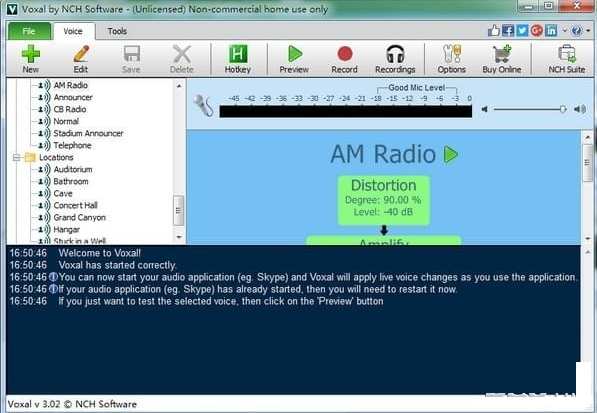Open the blue help question icon
The width and height of the screenshot is (597, 413).
[x=577, y=30]
